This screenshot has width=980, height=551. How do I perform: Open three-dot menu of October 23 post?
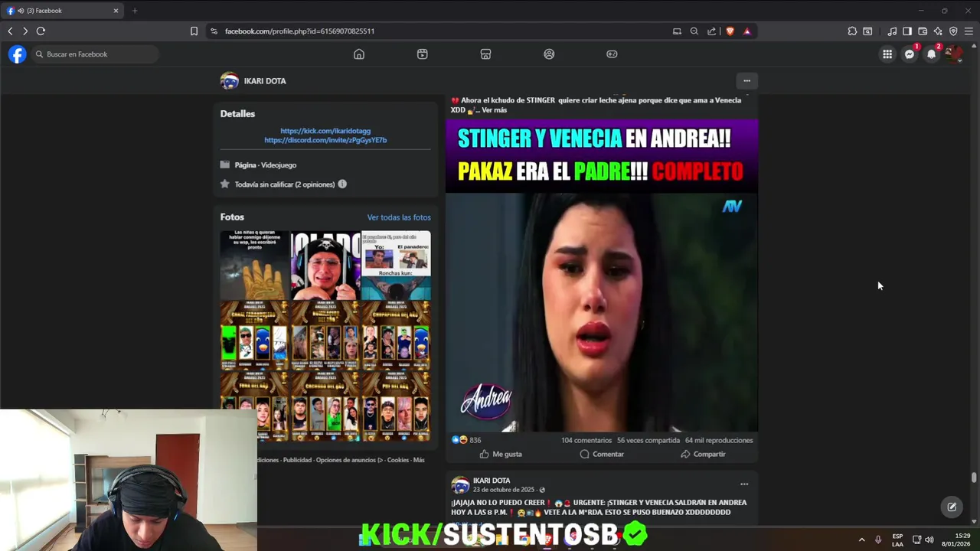point(743,484)
